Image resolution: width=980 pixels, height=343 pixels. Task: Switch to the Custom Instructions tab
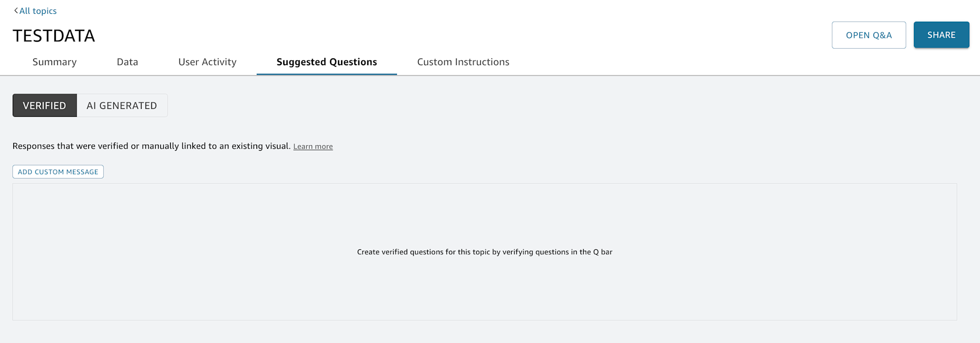click(x=463, y=62)
